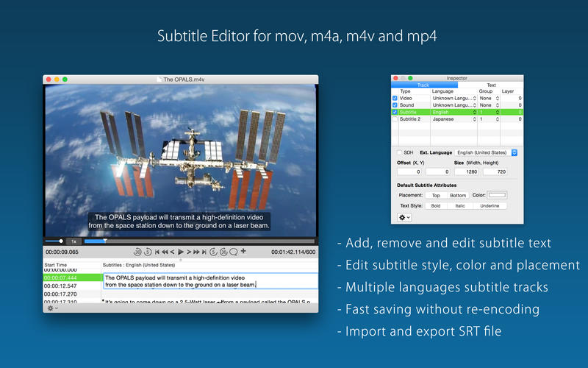Click the fast-forward double-arrow button
588x368 pixels.
pyautogui.click(x=196, y=252)
